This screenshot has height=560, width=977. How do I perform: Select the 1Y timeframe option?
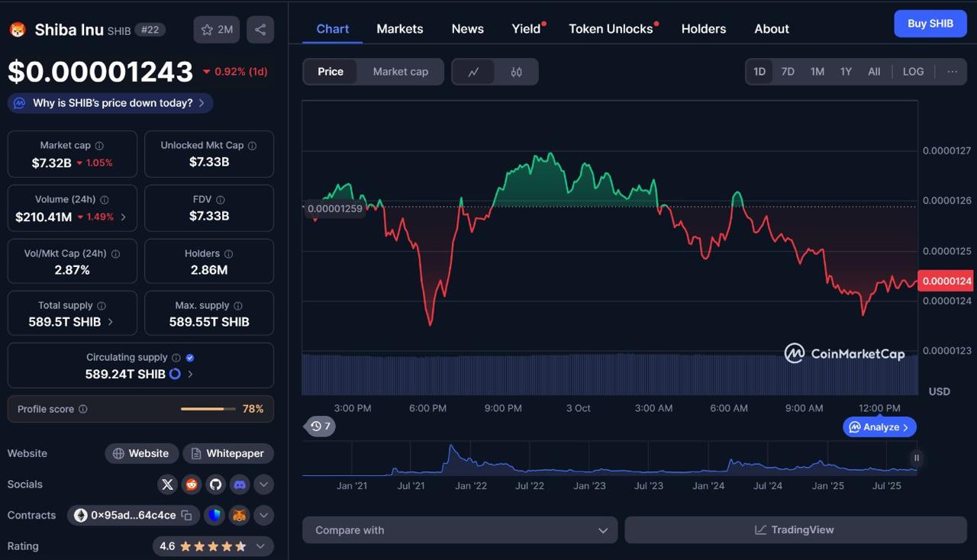pyautogui.click(x=846, y=71)
